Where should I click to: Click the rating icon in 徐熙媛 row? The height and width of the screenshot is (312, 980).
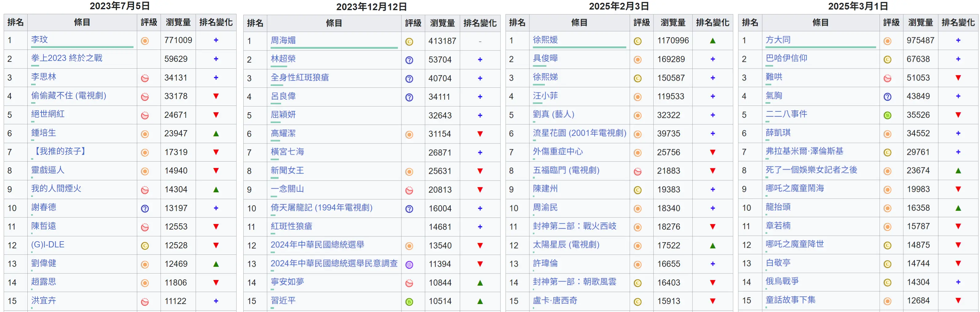[x=638, y=41]
